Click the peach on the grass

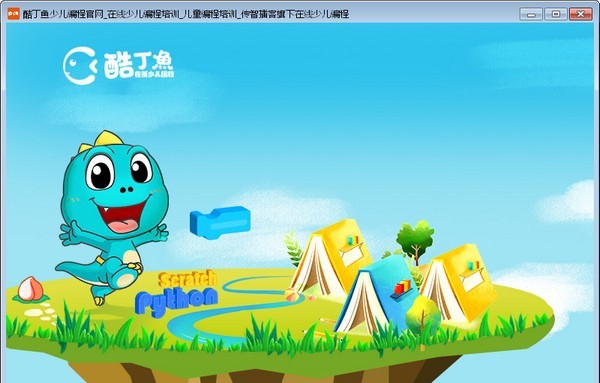[30, 290]
